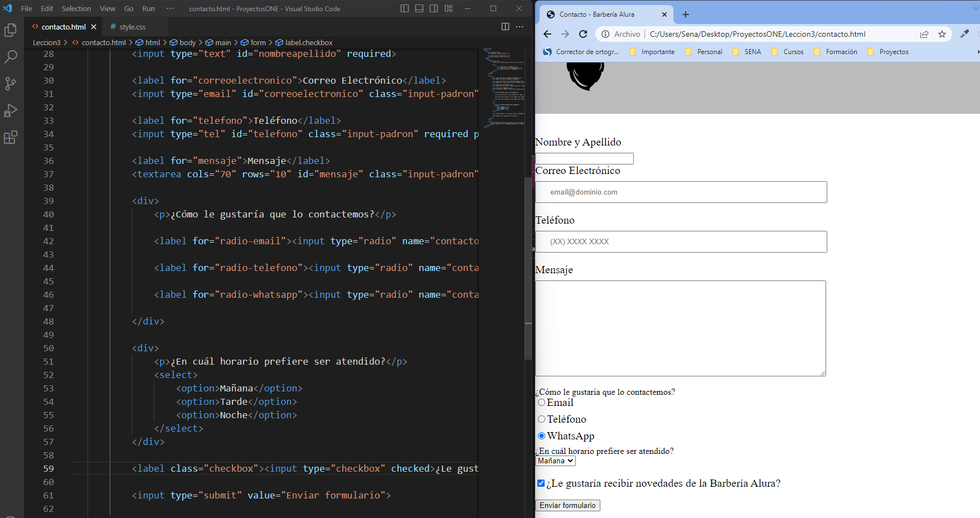Bookmark this page with star icon
Screen dimensions: 980x518
(942, 34)
